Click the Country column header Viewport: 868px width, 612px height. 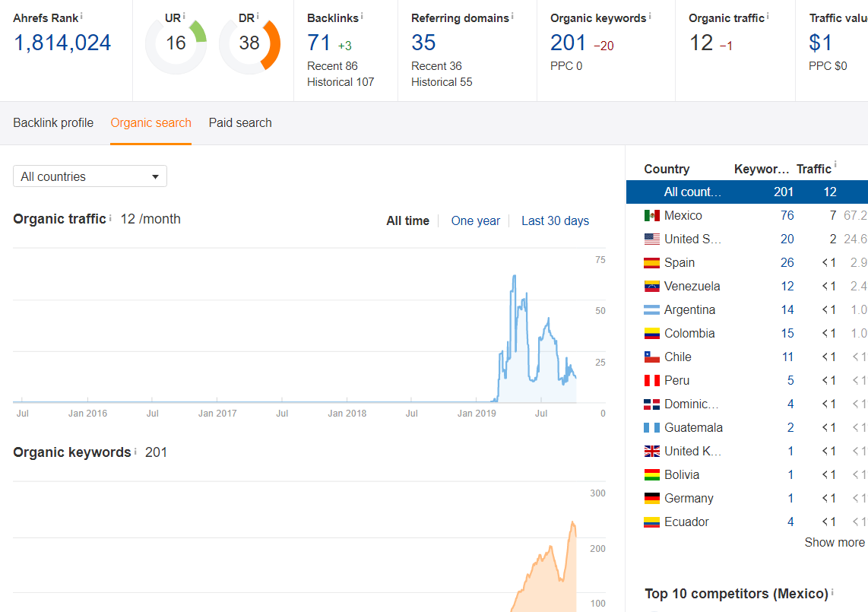point(667,169)
